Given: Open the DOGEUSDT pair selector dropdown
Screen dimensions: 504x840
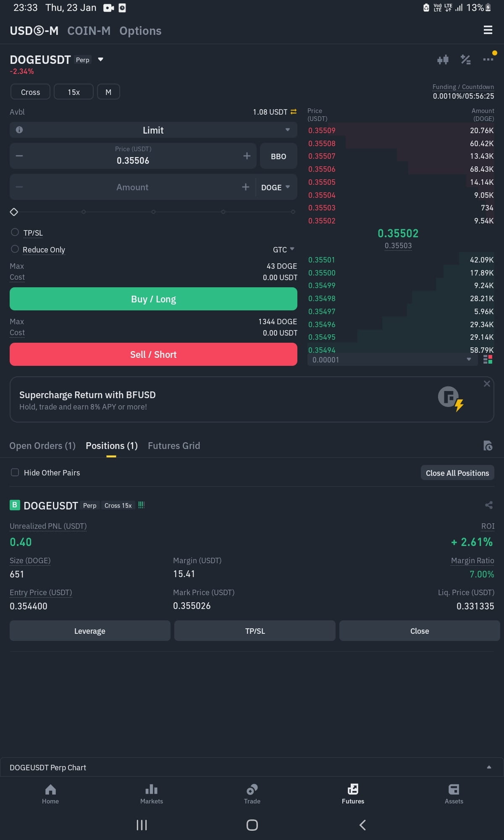Looking at the screenshot, I should [x=100, y=60].
